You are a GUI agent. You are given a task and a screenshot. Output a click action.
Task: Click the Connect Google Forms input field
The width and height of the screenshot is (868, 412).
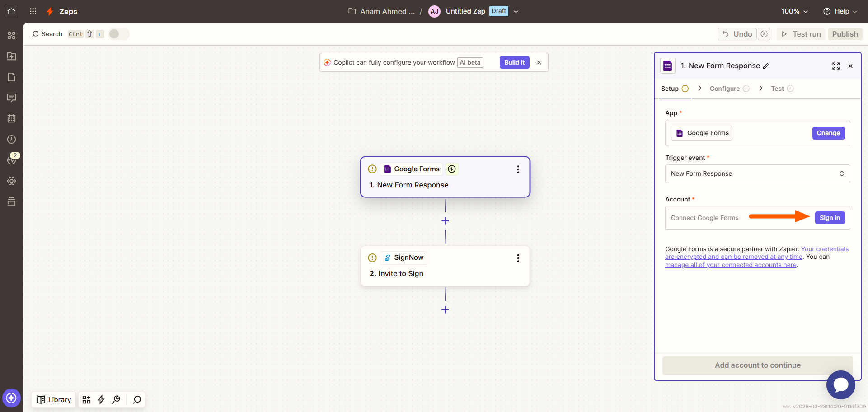(705, 218)
